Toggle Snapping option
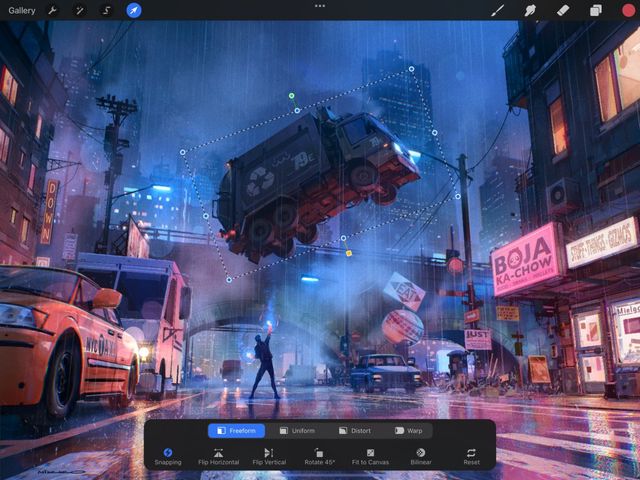 pyautogui.click(x=168, y=457)
